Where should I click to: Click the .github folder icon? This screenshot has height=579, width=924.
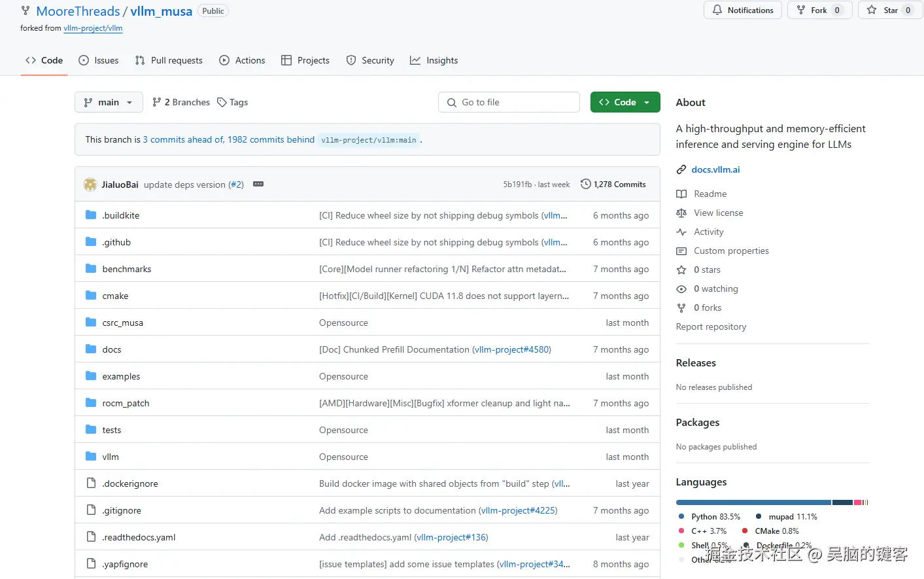[x=91, y=242]
